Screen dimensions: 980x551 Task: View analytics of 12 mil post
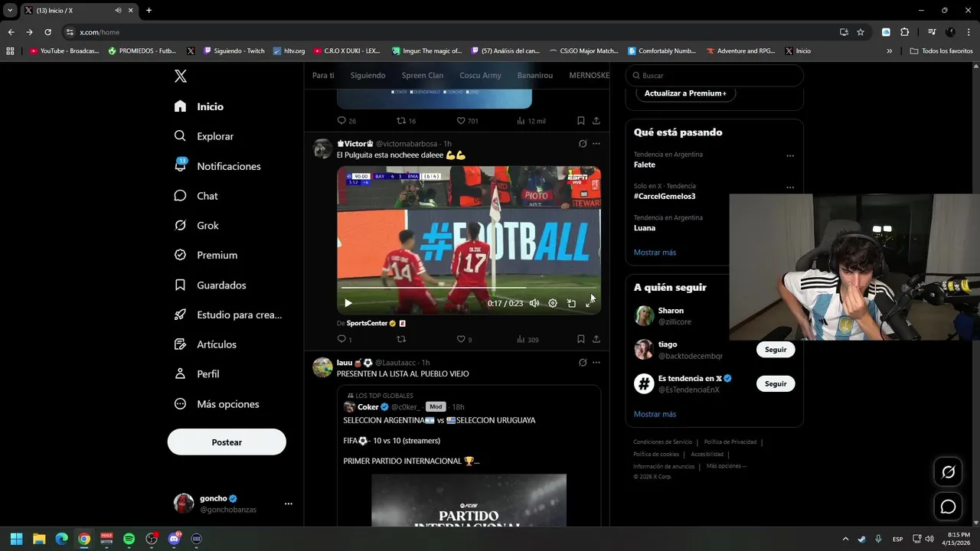click(x=531, y=121)
